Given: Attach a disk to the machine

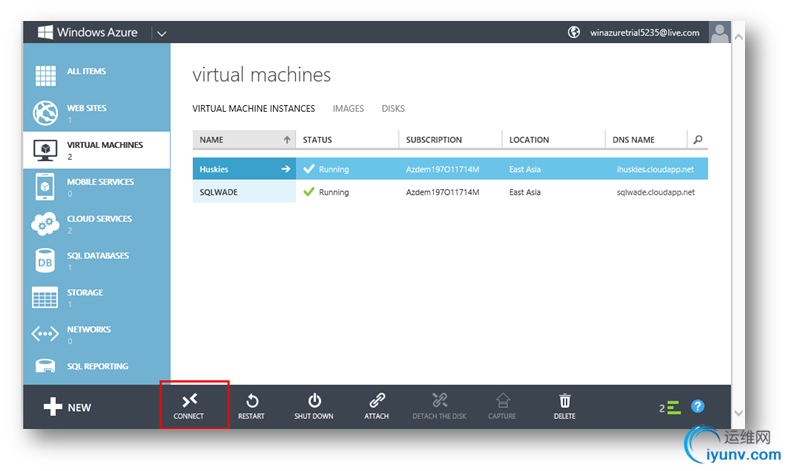Looking at the screenshot, I should tap(376, 406).
